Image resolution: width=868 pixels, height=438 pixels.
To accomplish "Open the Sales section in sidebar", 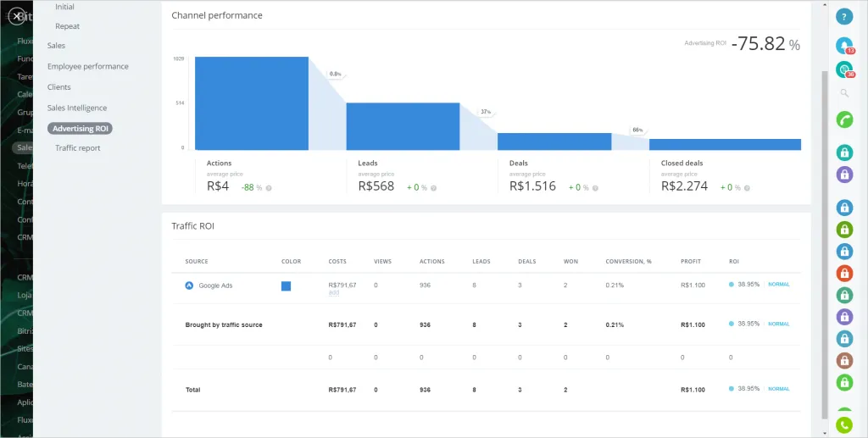I will click(x=56, y=46).
